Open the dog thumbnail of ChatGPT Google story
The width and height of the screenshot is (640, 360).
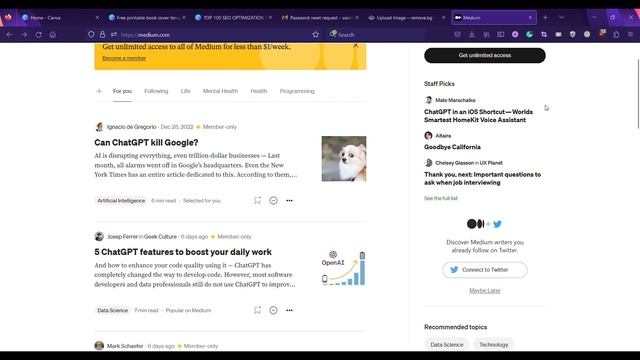tap(344, 158)
